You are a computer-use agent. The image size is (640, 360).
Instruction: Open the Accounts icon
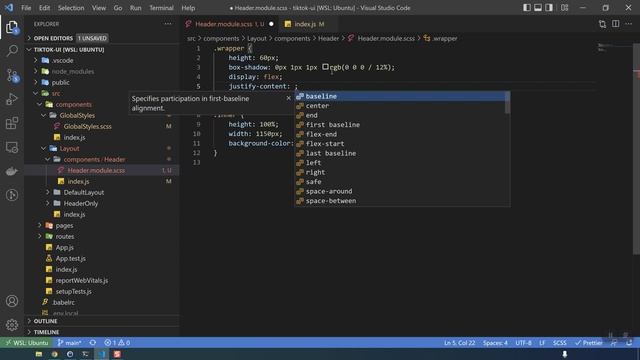[12, 301]
